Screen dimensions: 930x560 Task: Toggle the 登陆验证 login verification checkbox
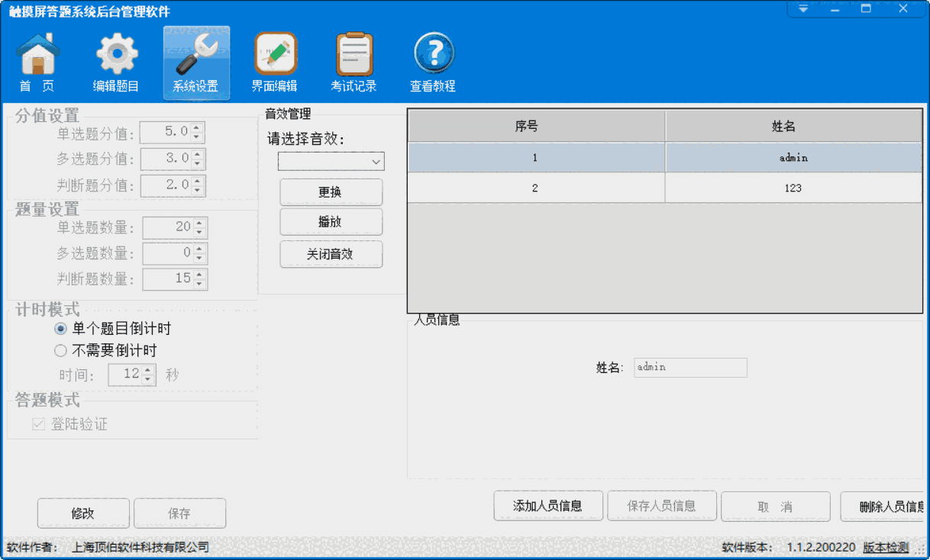tap(37, 423)
